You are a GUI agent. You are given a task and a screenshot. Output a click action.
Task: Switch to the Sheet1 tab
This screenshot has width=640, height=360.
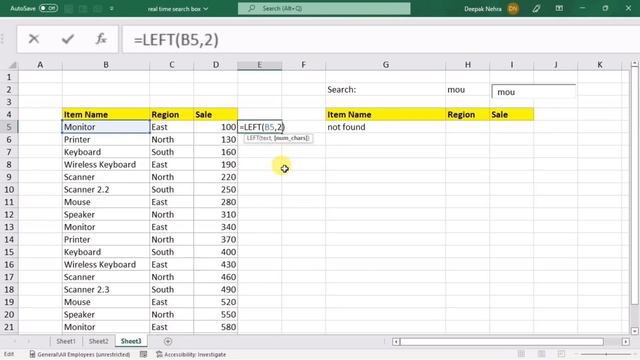coord(66,341)
